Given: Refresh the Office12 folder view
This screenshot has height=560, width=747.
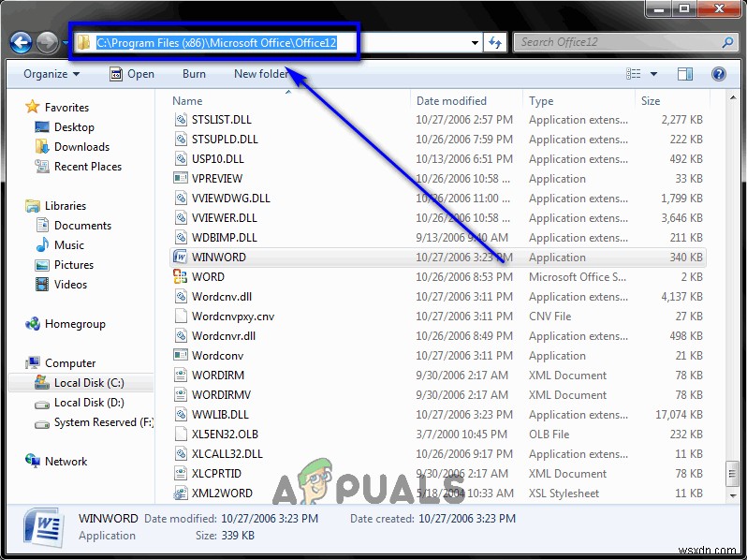Looking at the screenshot, I should 495,43.
